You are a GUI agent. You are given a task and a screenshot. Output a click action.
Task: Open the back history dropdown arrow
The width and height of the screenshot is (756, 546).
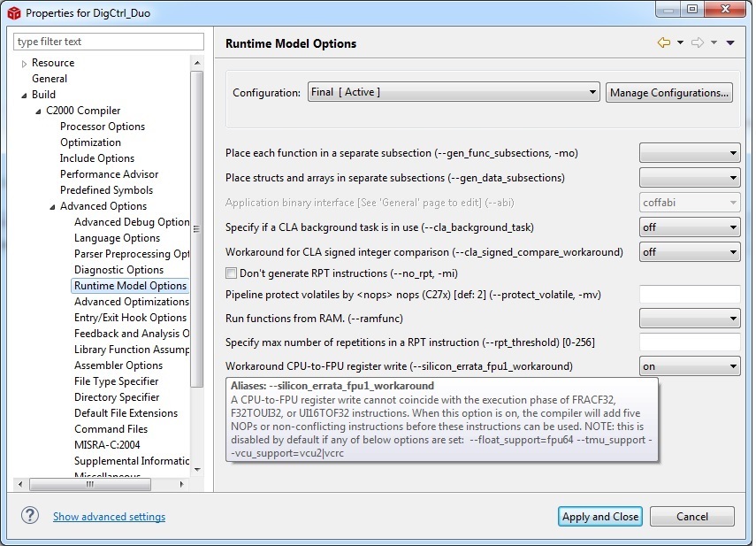680,42
